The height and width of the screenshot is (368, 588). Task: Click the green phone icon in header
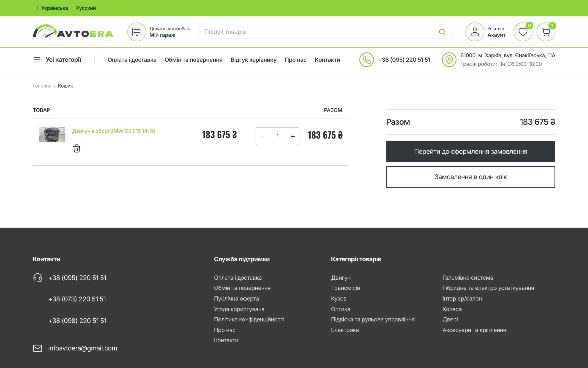(366, 60)
